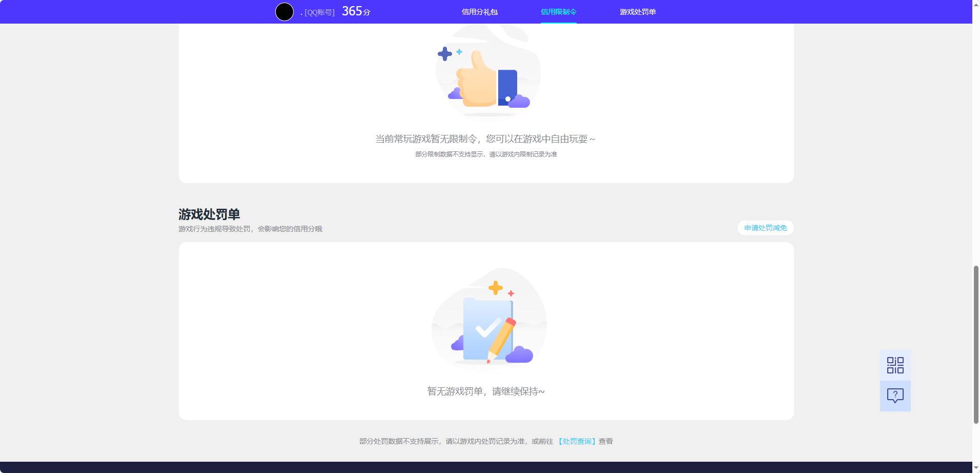Screen dimensions: 980x473
Task: Click the vertical scrollbar thumb
Action: point(976,344)
